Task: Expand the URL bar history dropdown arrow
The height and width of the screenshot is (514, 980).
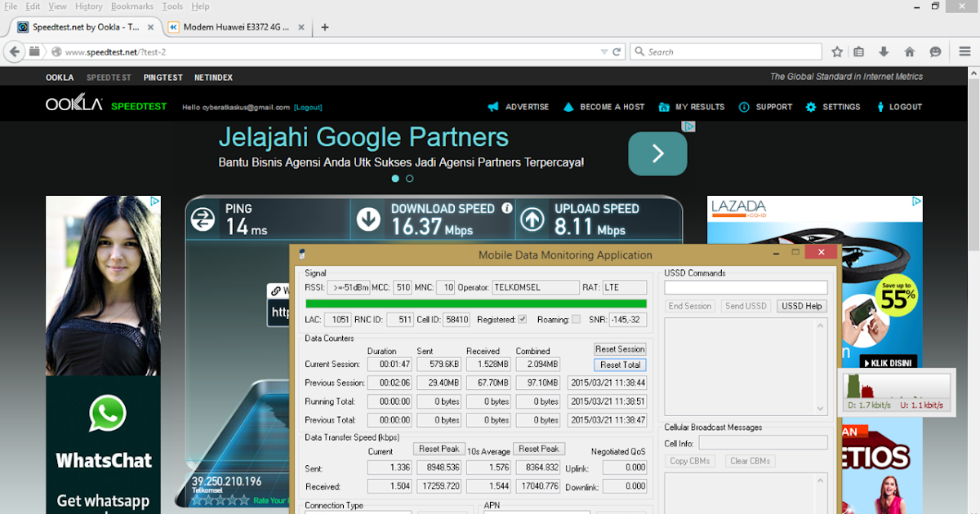Action: pos(604,51)
